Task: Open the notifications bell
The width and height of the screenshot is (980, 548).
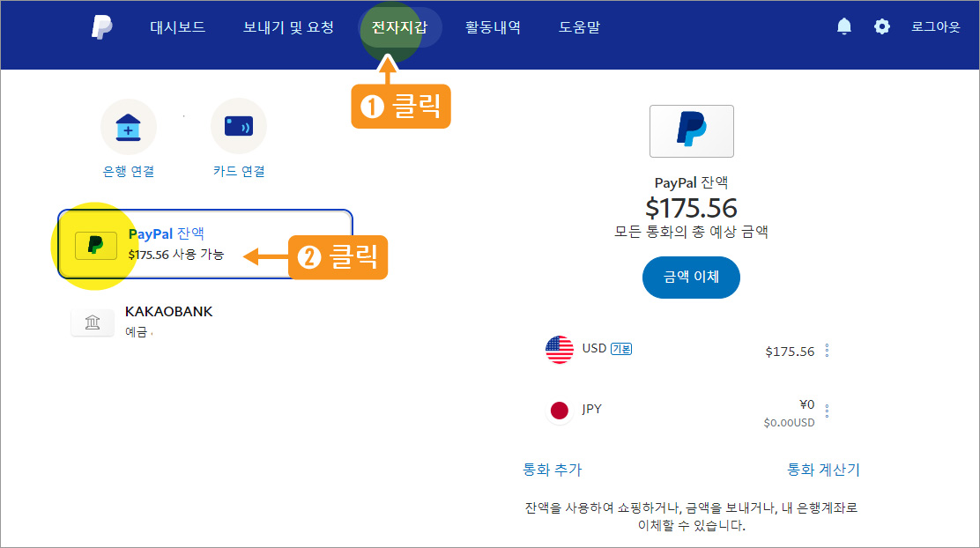Action: [x=843, y=26]
